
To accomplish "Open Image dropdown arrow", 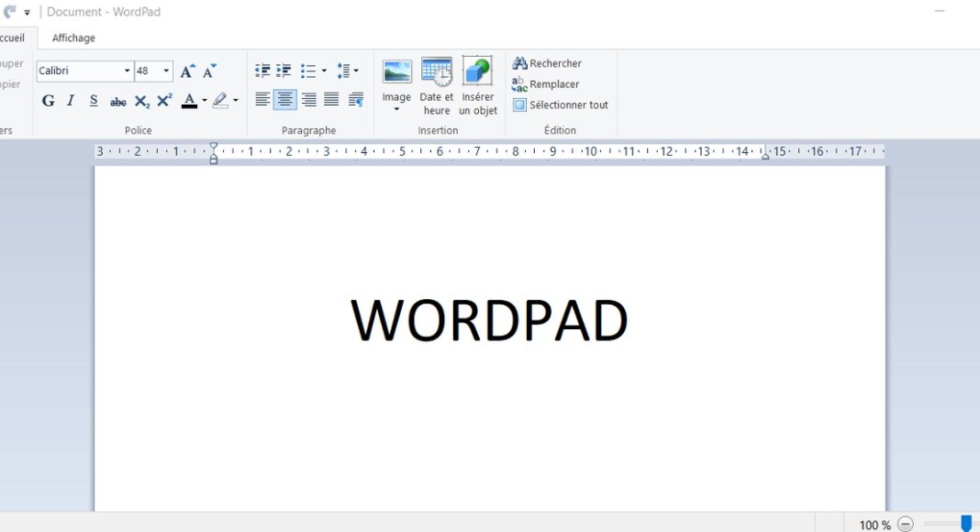I will point(396,110).
